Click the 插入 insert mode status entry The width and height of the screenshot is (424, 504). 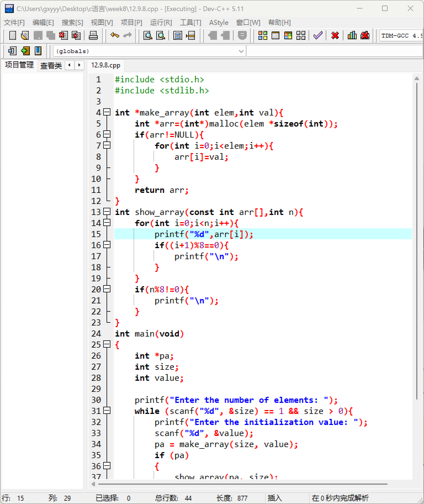click(275, 498)
